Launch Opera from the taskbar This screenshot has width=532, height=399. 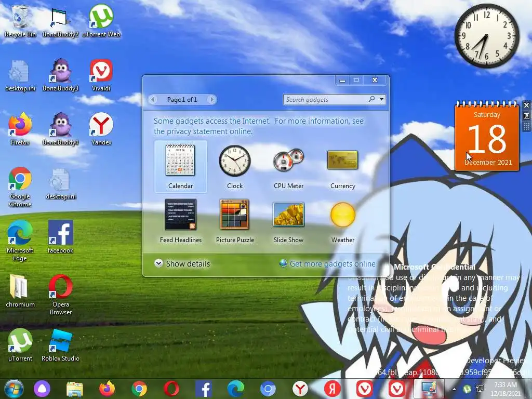tap(171, 389)
